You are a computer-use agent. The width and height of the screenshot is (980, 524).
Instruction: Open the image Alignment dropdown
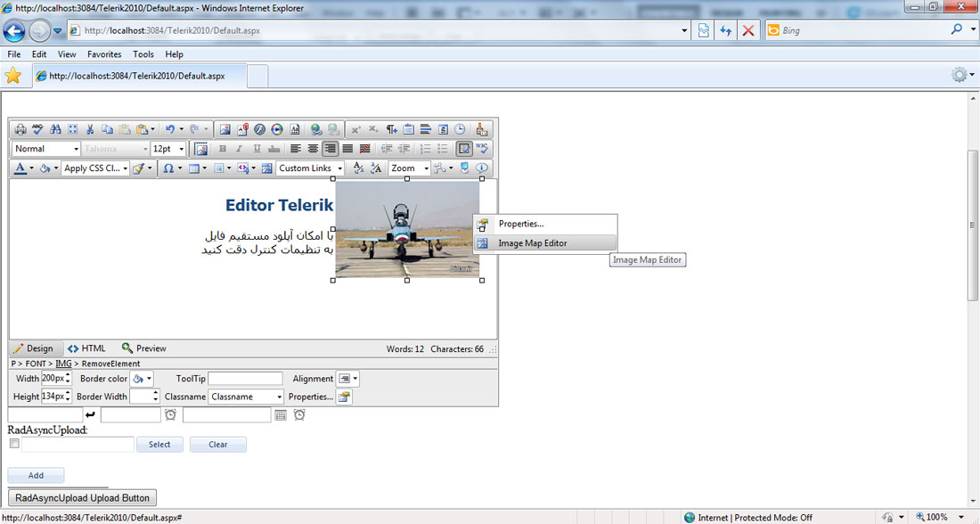click(x=348, y=379)
